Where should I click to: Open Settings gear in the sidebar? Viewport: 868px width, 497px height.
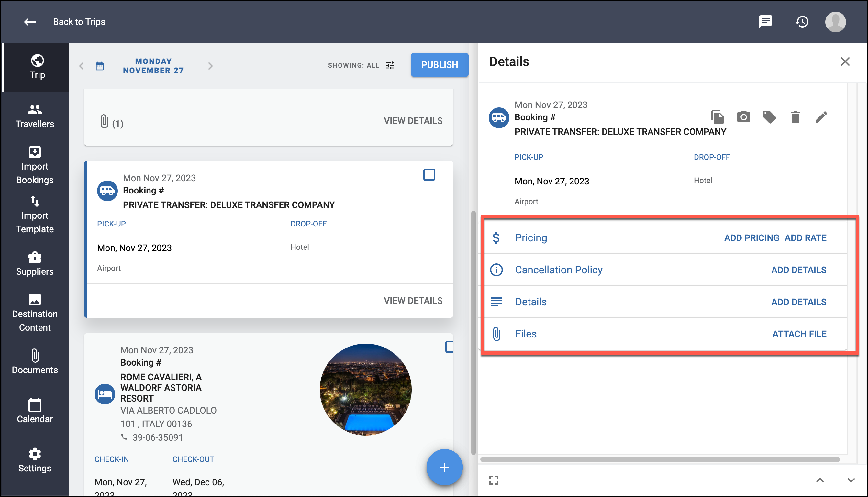point(35,460)
